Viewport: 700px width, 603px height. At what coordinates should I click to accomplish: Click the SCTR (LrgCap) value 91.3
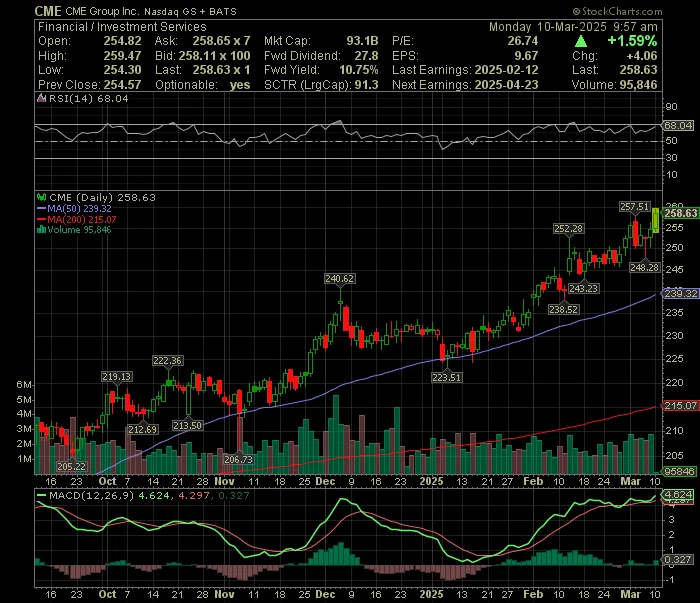coord(367,85)
